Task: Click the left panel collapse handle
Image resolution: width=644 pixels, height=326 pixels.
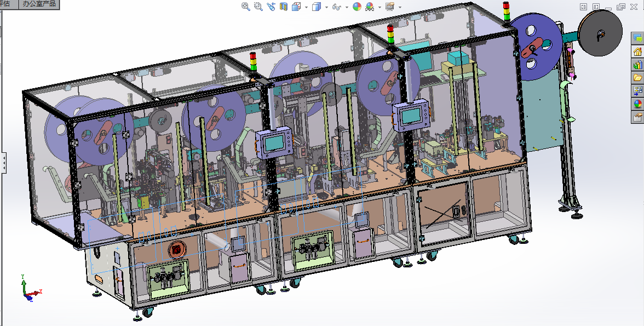Action: pyautogui.click(x=4, y=163)
